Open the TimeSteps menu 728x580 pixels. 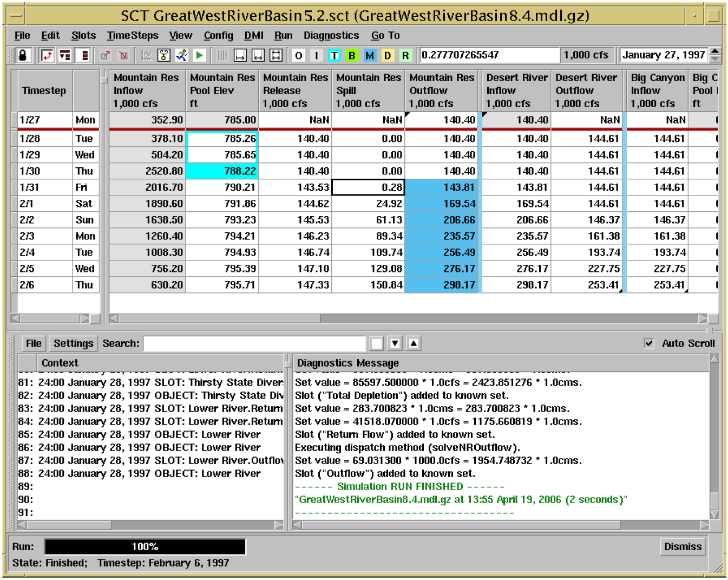[133, 36]
